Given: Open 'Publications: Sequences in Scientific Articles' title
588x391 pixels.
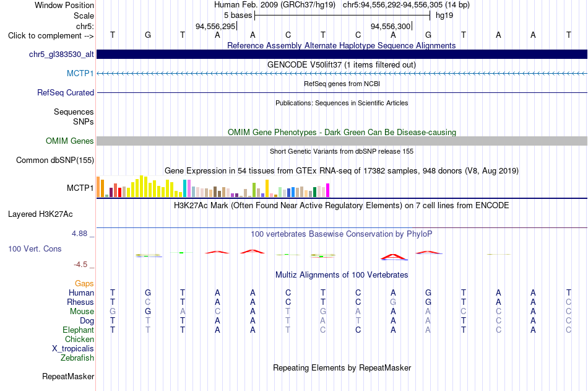Looking at the screenshot, I should [x=342, y=103].
